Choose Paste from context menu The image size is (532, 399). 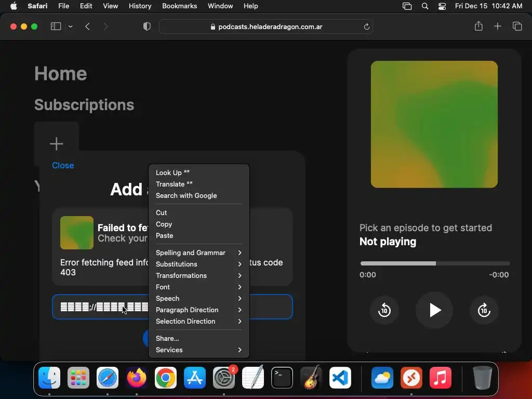199,235
